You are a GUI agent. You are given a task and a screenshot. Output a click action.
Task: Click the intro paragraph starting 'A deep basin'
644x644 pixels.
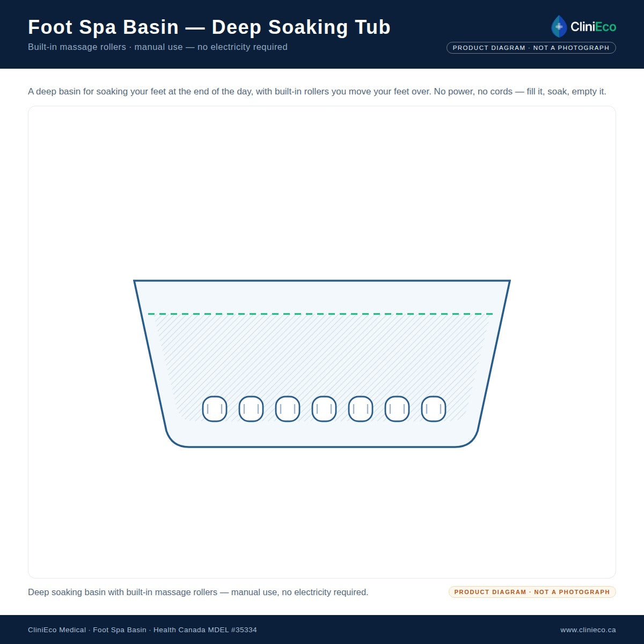tap(317, 91)
